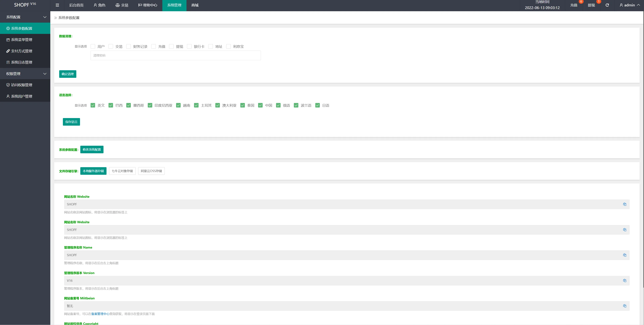Click shield icon of 访问权限管理

[x=8, y=85]
